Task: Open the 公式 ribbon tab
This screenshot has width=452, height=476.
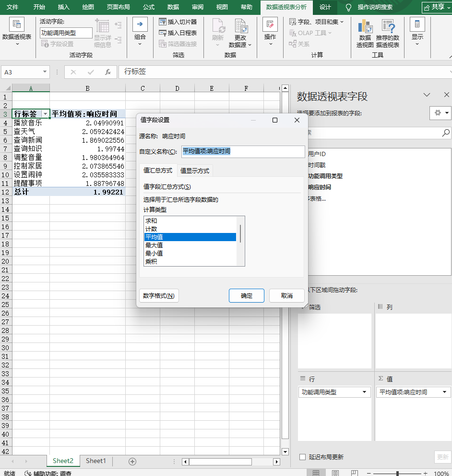Action: tap(149, 7)
